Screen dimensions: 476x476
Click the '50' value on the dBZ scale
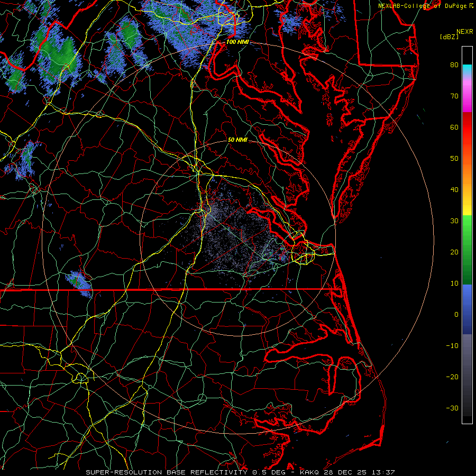454,159
